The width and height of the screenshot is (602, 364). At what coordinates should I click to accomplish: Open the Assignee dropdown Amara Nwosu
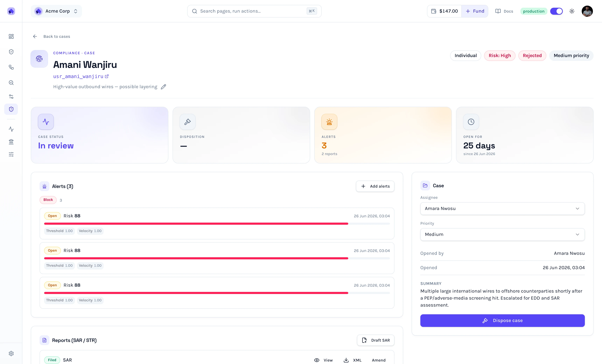[x=502, y=208]
